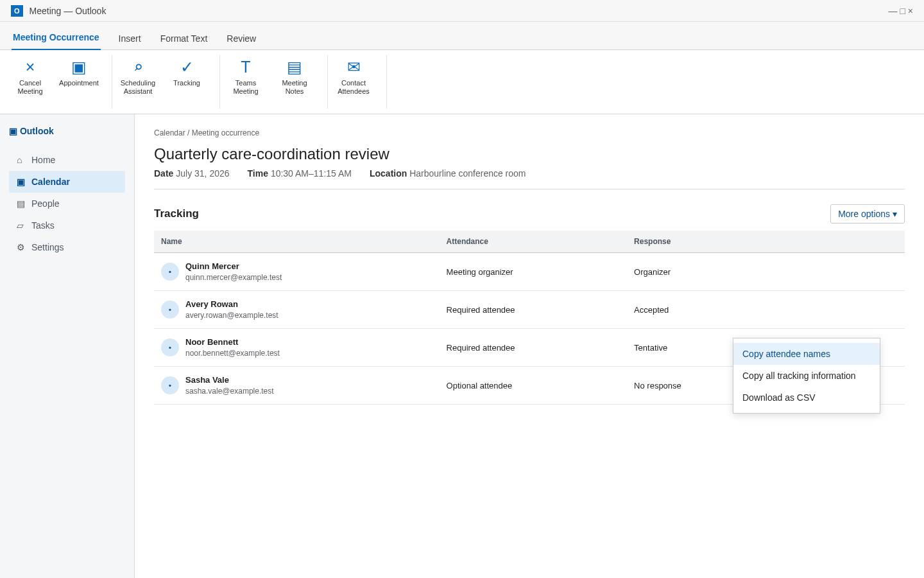
Task: Click quinn.mercer@example.test email
Action: tap(234, 277)
